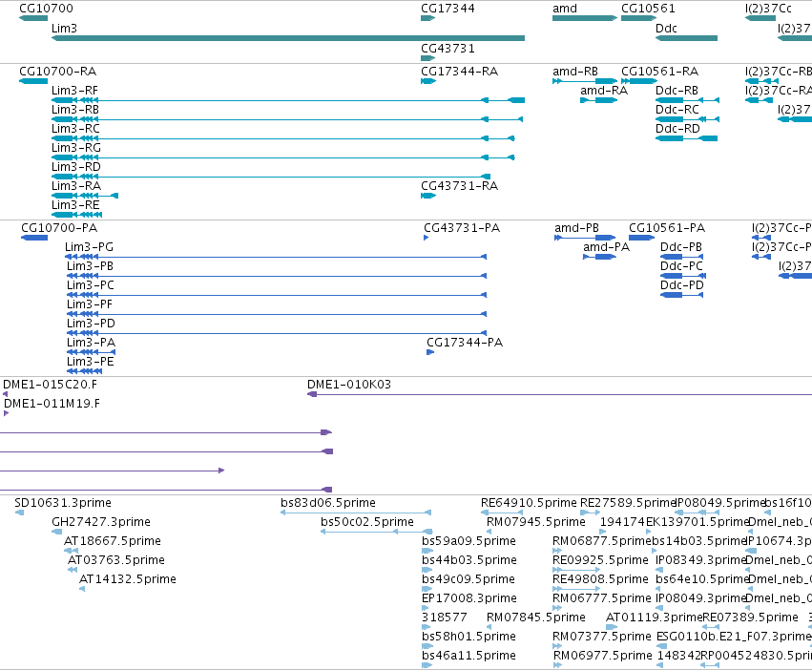
Task: Click the CG10700 gene label
Action: [46, 9]
